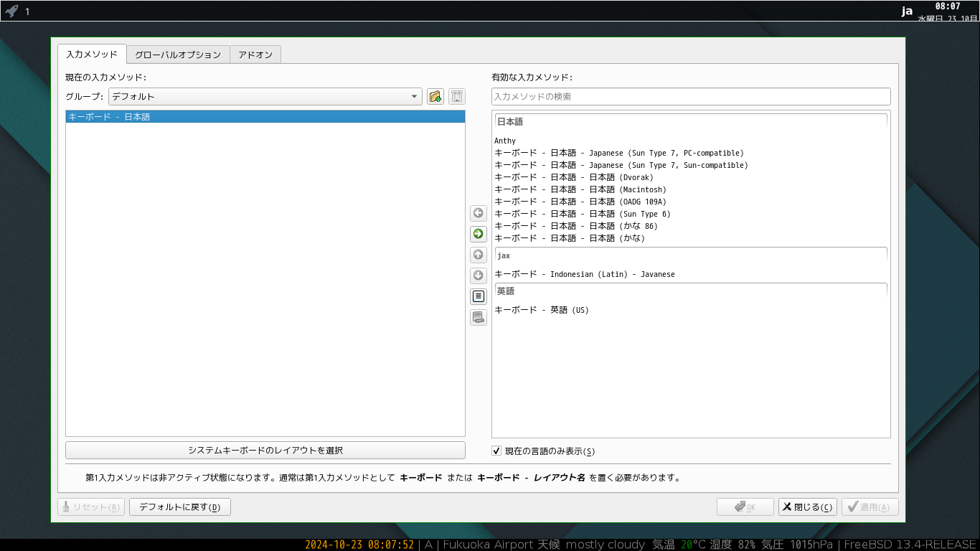Toggle 現在の言語のみ表示 checkbox
Viewport: 980px width, 551px height.
[x=496, y=451]
